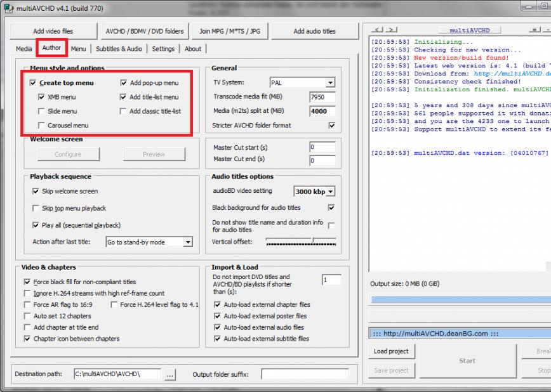Viewport: 551px width, 392px height.
Task: Enable Force AR flag to 16:9
Action: tap(27, 304)
